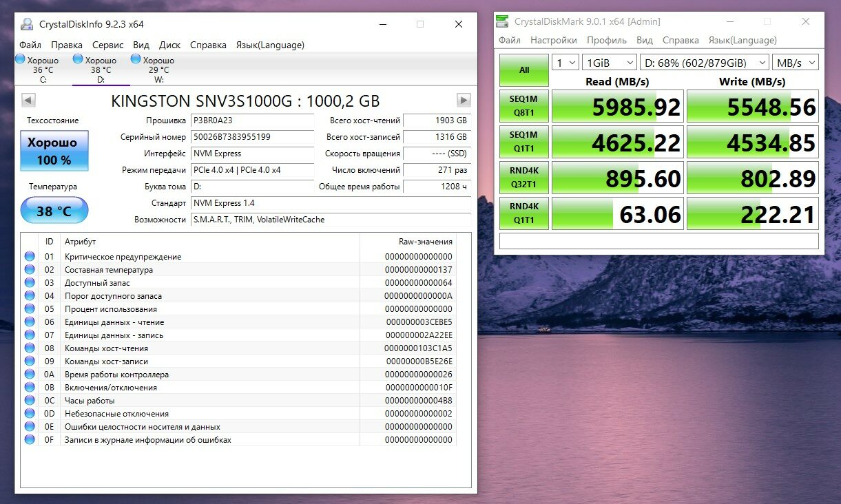Click the CrystalDiskInfo app icon in title bar

pos(26,24)
